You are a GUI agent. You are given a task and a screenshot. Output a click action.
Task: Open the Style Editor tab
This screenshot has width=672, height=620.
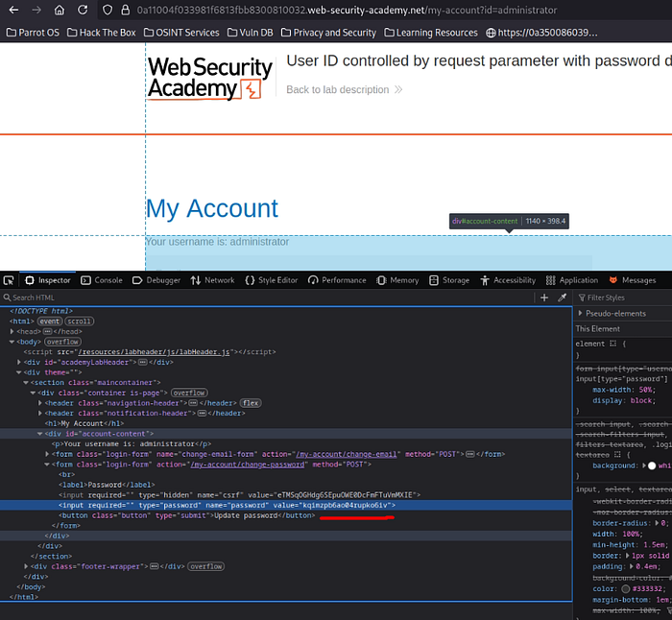pyautogui.click(x=271, y=280)
